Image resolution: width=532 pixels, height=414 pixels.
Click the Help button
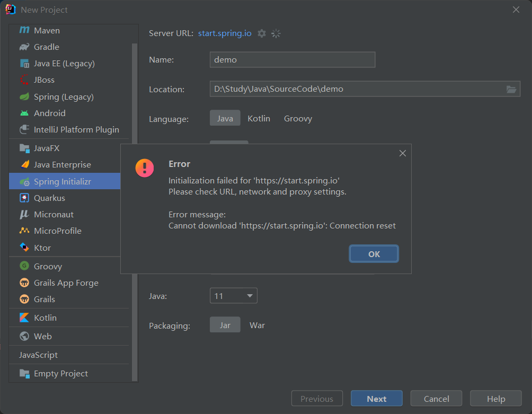coord(495,399)
